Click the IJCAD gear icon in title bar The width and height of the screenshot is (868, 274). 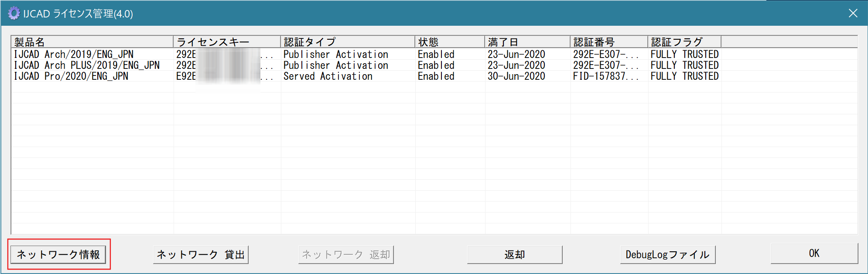[x=14, y=13]
